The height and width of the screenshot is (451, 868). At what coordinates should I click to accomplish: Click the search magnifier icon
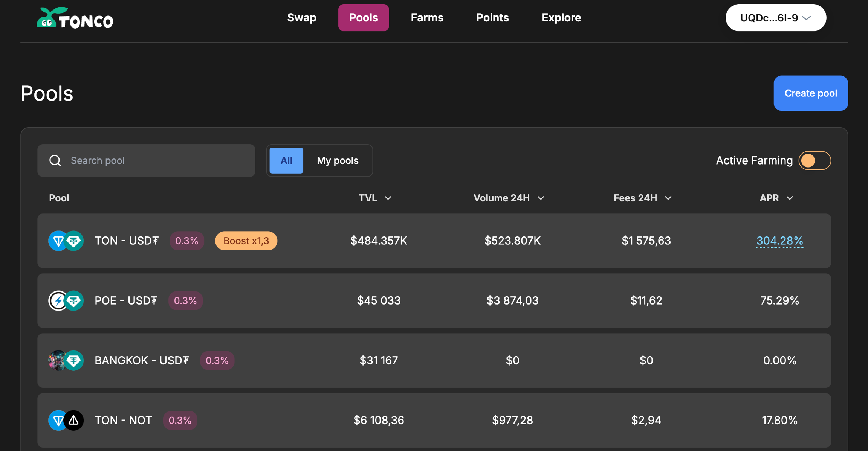point(55,160)
